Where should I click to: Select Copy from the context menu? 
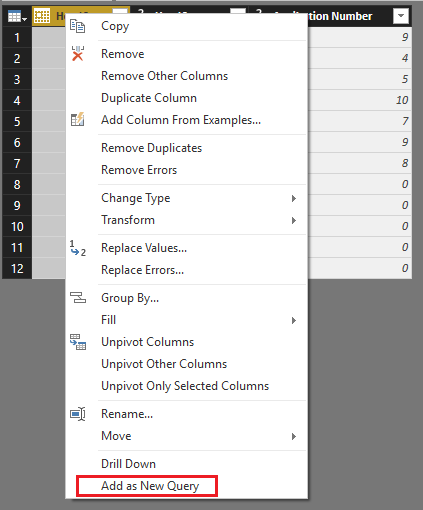click(115, 26)
